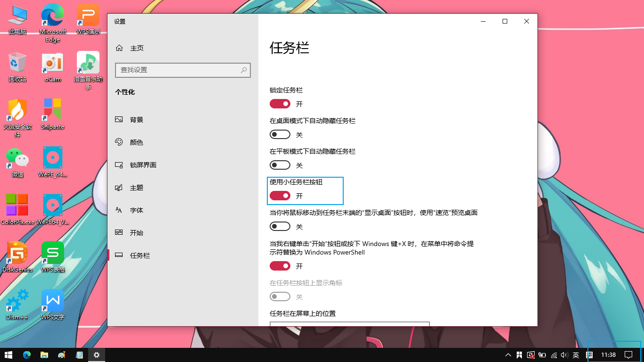This screenshot has width=644, height=362.
Task: Select the 主题 (Themes) brush icon
Action: (119, 187)
